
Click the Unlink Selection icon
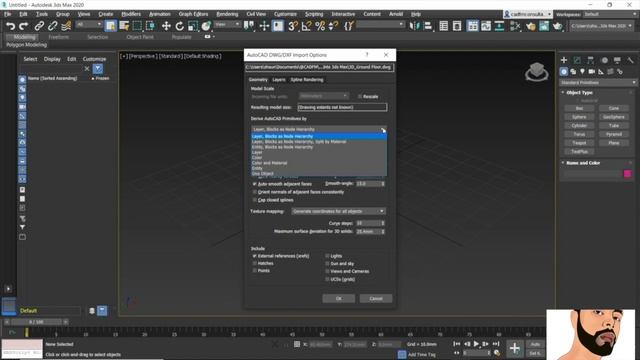[x=52, y=26]
